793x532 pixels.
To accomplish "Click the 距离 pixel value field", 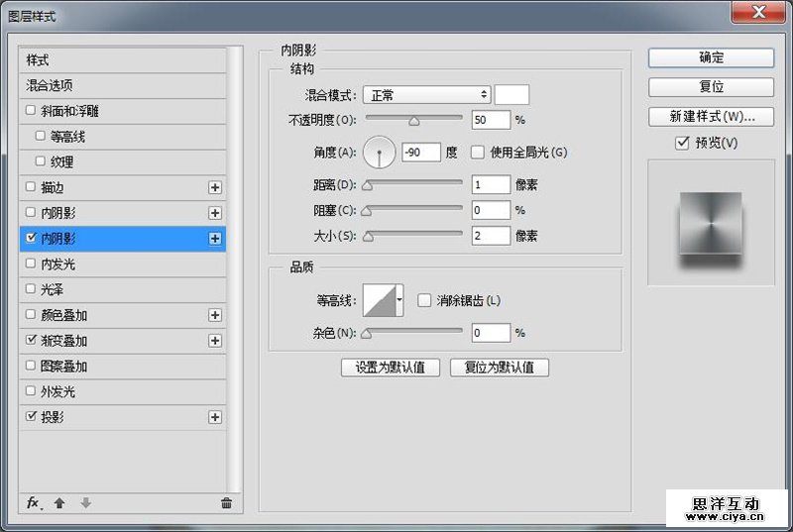I will pyautogui.click(x=491, y=184).
